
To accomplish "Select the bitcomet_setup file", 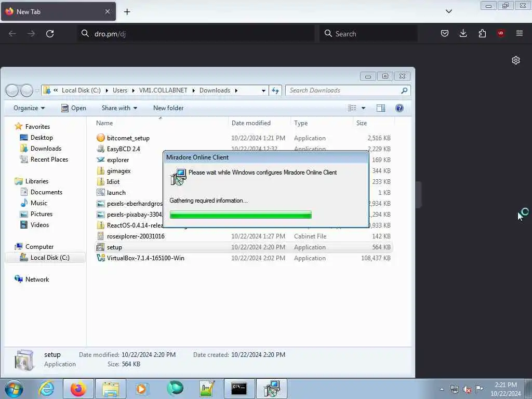I will tap(128, 138).
